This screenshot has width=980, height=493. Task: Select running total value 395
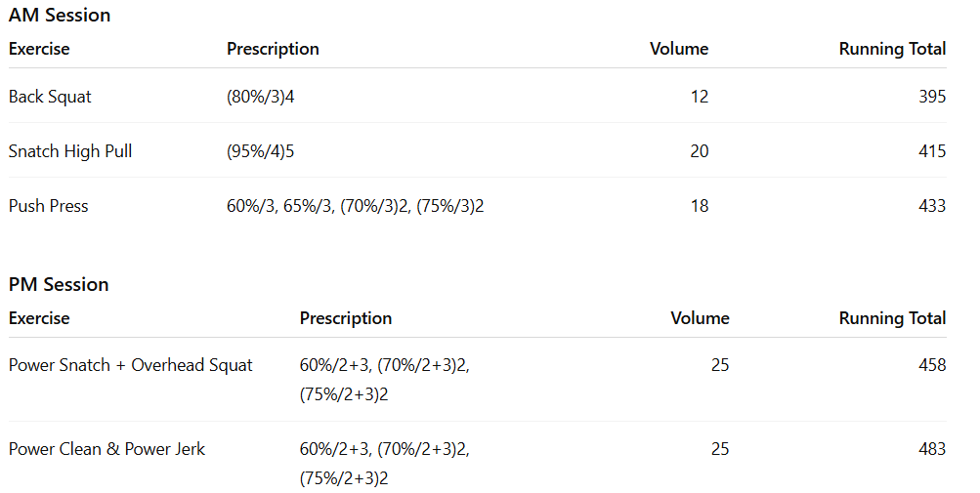point(932,97)
